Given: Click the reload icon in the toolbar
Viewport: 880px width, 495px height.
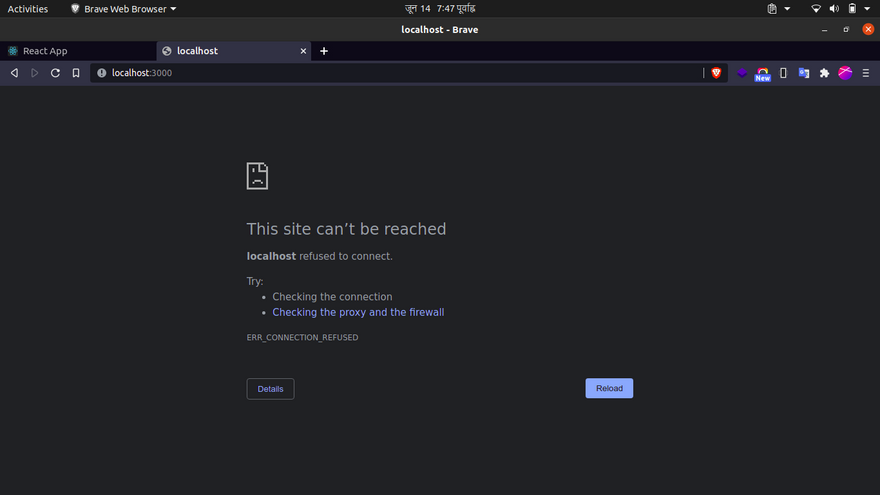Looking at the screenshot, I should (55, 73).
